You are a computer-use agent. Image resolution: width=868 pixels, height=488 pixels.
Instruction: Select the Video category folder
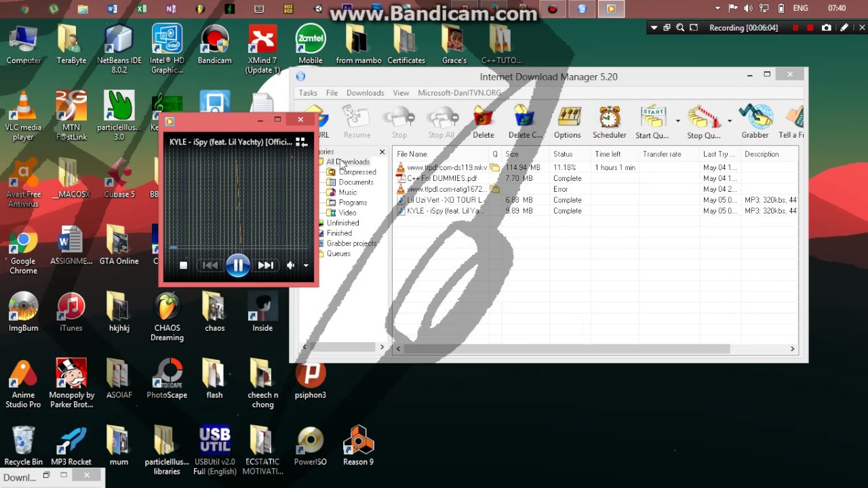[347, 213]
